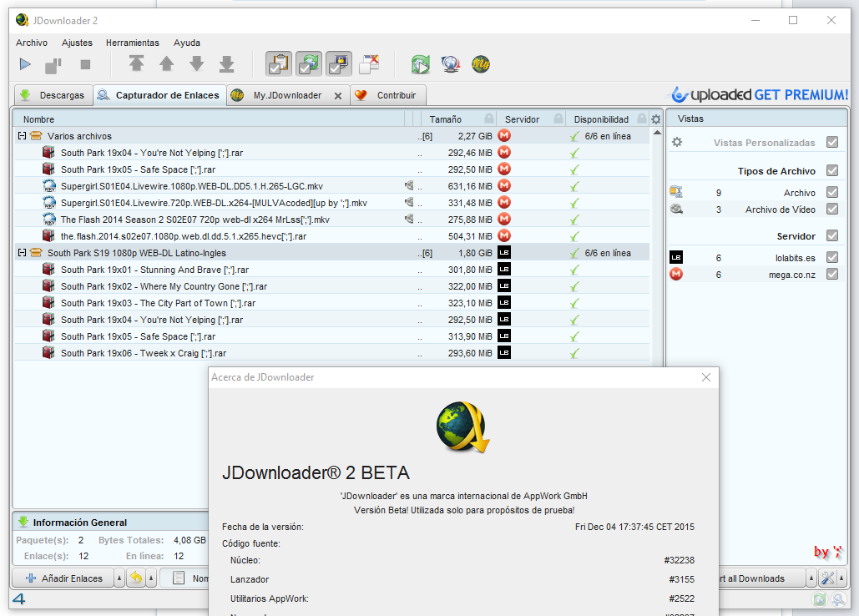Open the Ayuda menu

(x=187, y=43)
